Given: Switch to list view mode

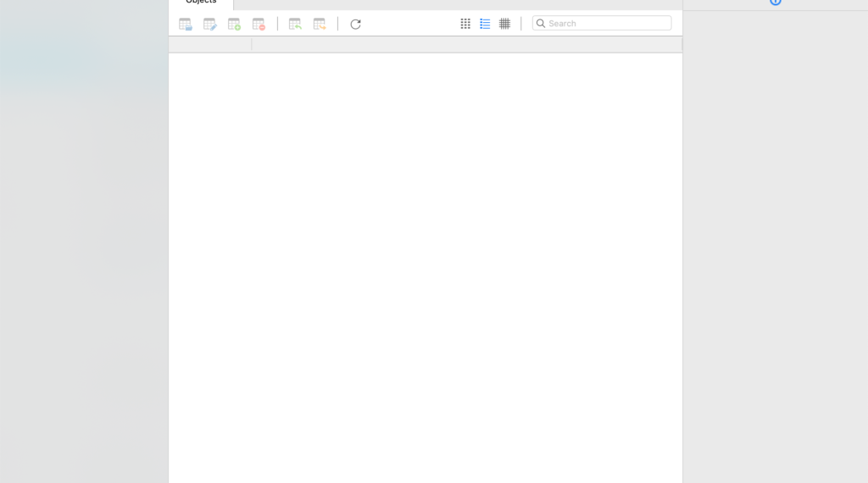Looking at the screenshot, I should [485, 24].
